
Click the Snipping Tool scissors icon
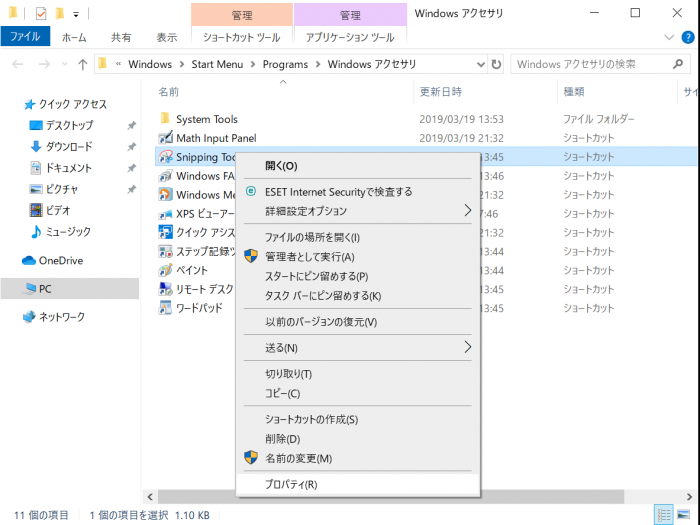pos(165,157)
